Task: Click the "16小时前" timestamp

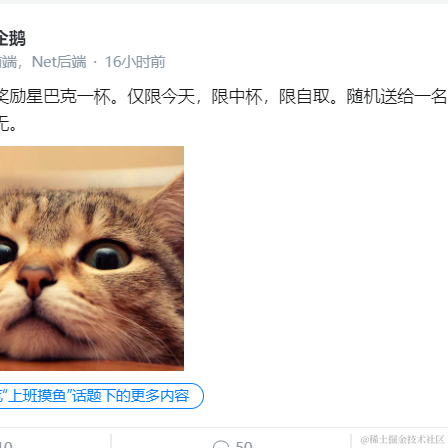Action: [x=135, y=62]
